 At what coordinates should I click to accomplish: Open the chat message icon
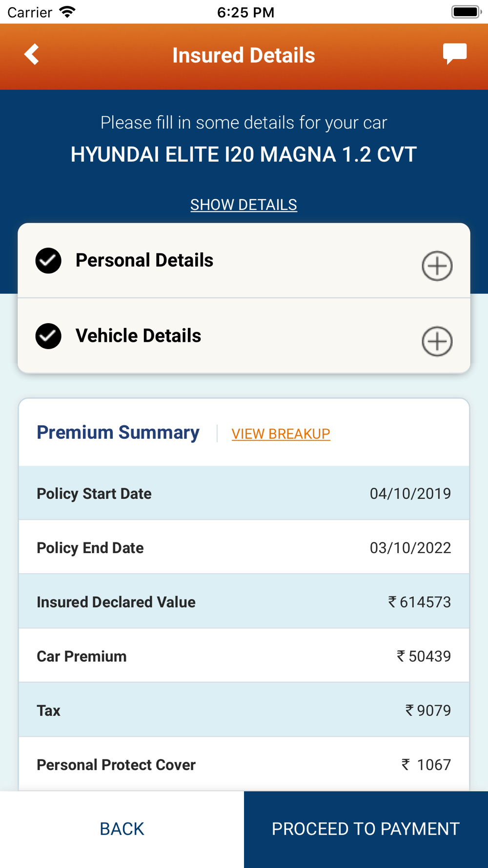click(x=455, y=54)
